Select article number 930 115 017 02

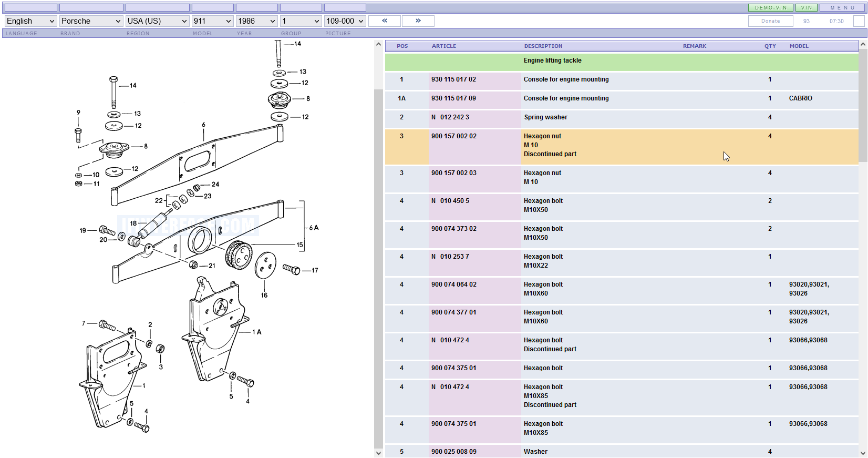pos(453,79)
